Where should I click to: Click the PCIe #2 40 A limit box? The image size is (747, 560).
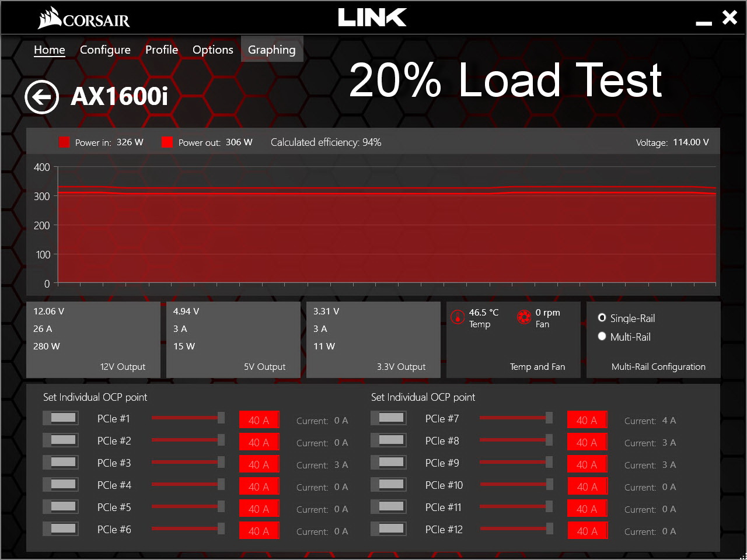[x=259, y=442]
